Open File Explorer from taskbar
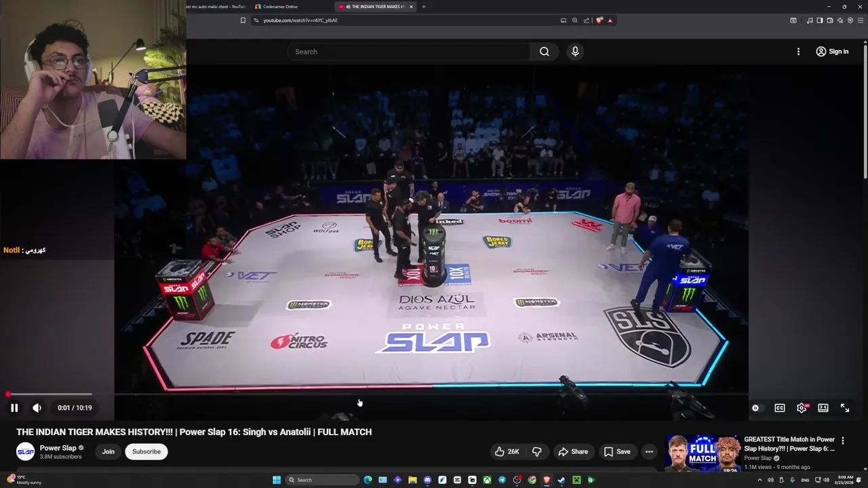This screenshot has width=868, height=488. [412, 480]
